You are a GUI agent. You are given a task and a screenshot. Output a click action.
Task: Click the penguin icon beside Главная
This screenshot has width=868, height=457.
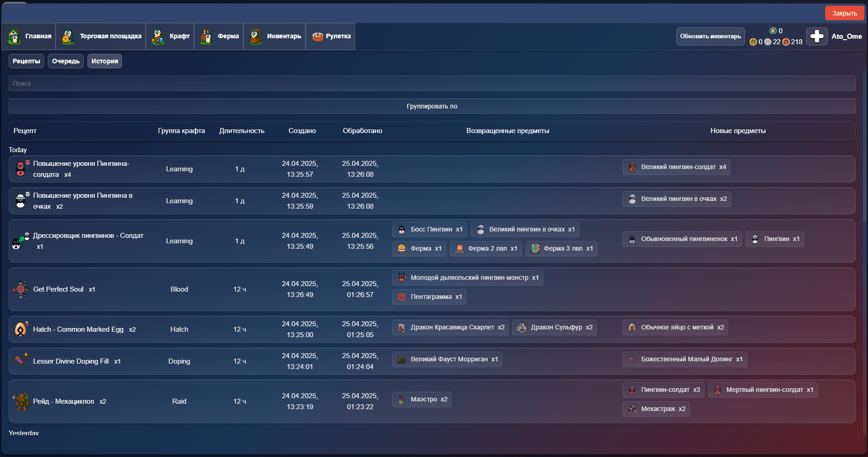coord(14,36)
